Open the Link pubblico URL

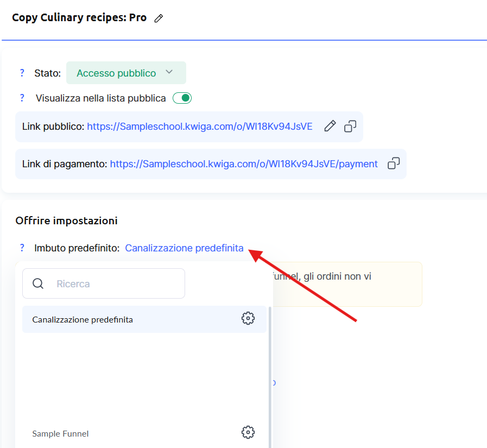tap(199, 127)
